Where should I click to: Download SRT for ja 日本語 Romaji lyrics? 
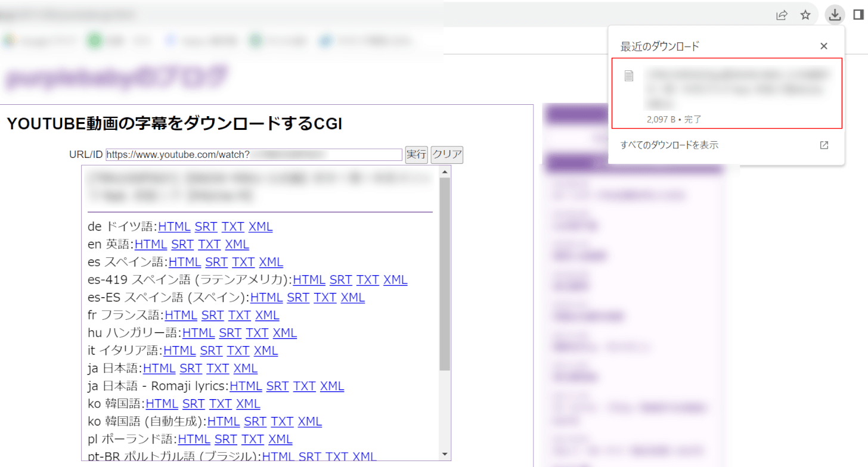277,386
